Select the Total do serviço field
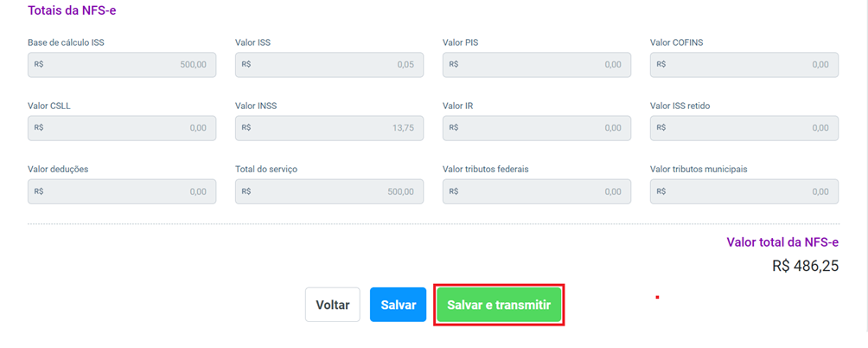The width and height of the screenshot is (868, 348). coord(329,191)
